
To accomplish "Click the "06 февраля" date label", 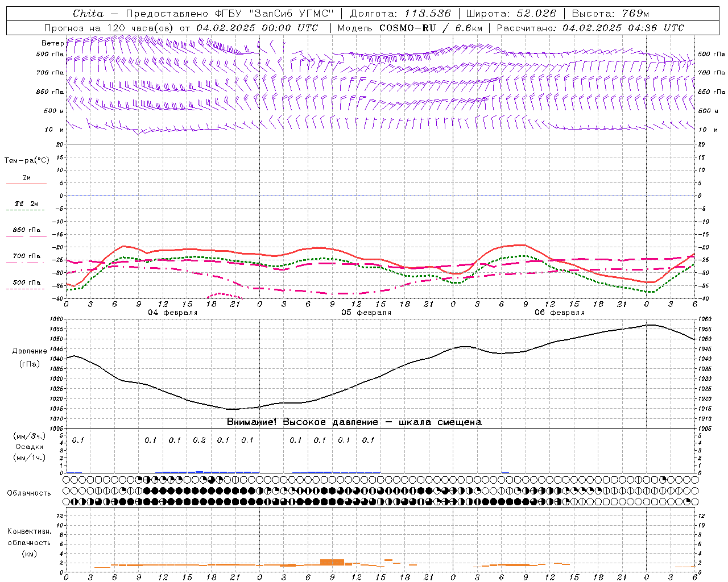I will coord(560,313).
